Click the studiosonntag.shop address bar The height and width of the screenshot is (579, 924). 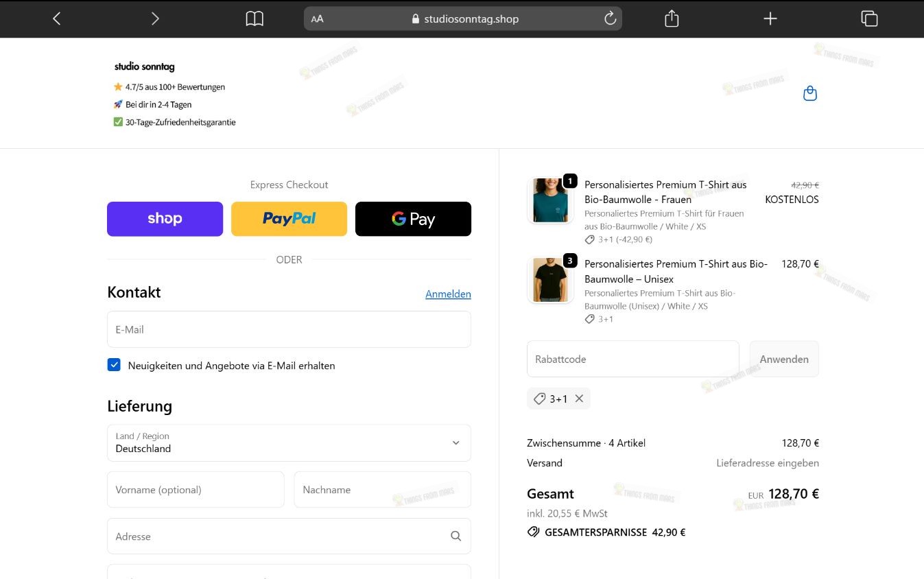pyautogui.click(x=463, y=19)
